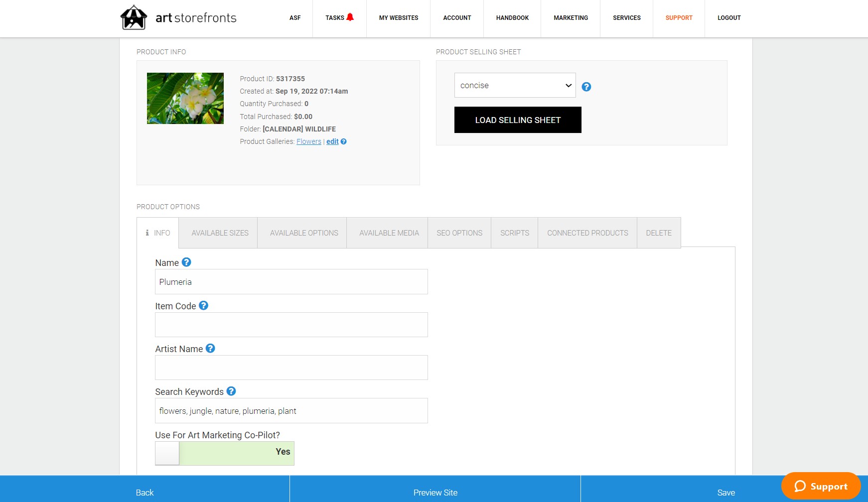The height and width of the screenshot is (502, 868).
Task: Open the My Websites menu item
Action: [399, 18]
